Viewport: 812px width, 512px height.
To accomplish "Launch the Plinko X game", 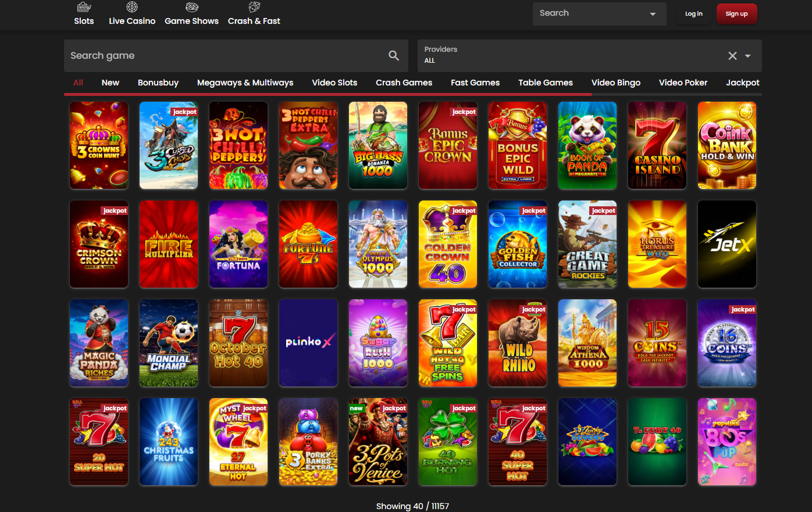I will 308,343.
